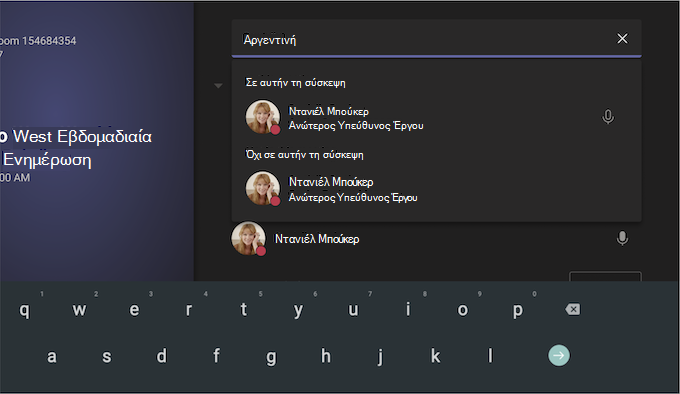The image size is (680, 394).
Task: Tap the backspace key on the keyboard
Action: click(572, 309)
